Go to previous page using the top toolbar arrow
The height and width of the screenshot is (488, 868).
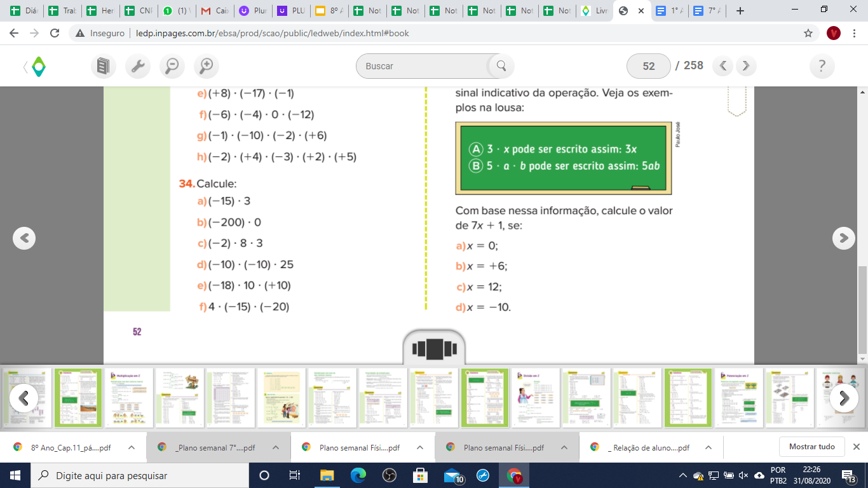coord(723,65)
